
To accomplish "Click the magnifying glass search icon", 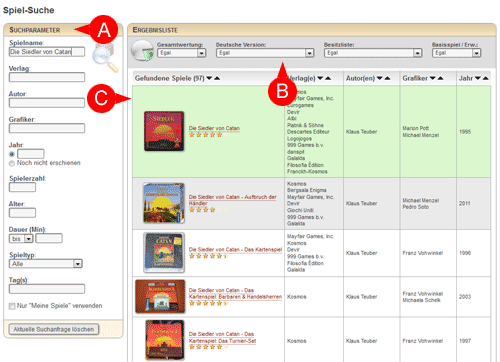I will (105, 57).
